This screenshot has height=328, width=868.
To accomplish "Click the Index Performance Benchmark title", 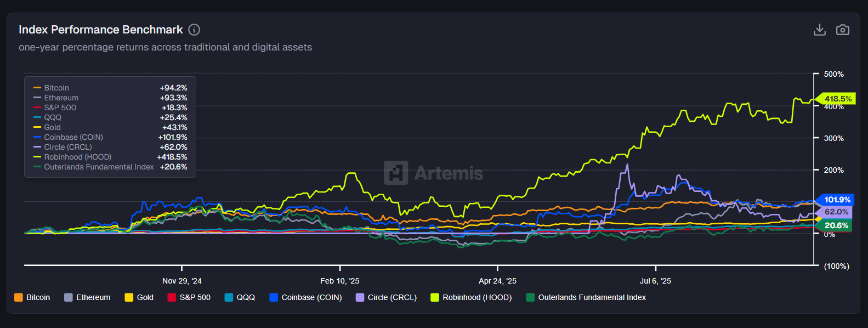I will pos(101,30).
